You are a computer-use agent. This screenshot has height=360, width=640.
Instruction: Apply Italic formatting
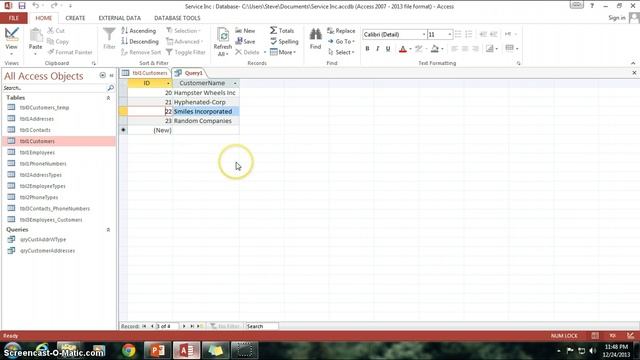click(x=378, y=49)
